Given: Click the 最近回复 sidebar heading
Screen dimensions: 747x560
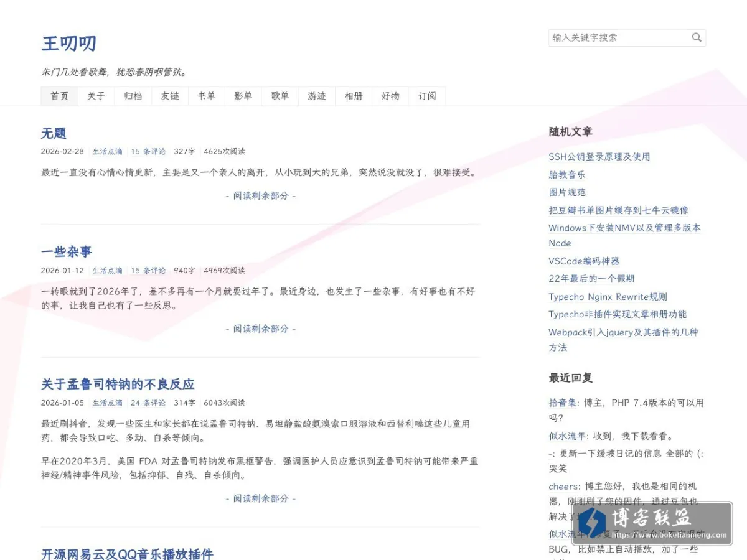Looking at the screenshot, I should pyautogui.click(x=570, y=378).
